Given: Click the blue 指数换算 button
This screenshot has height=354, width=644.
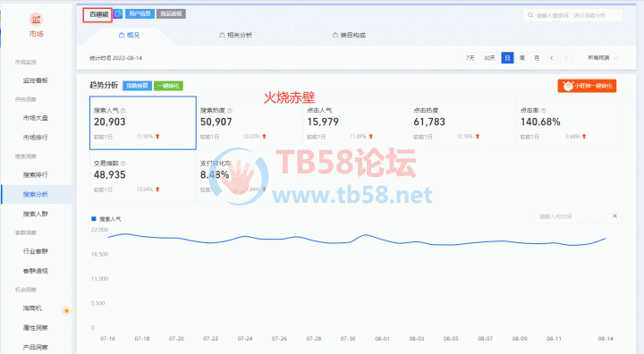Looking at the screenshot, I should [x=137, y=86].
